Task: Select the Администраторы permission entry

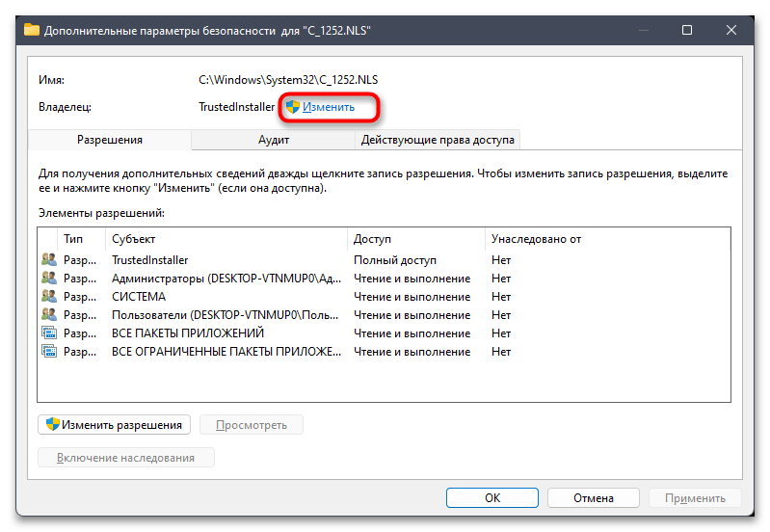Action: click(384, 278)
